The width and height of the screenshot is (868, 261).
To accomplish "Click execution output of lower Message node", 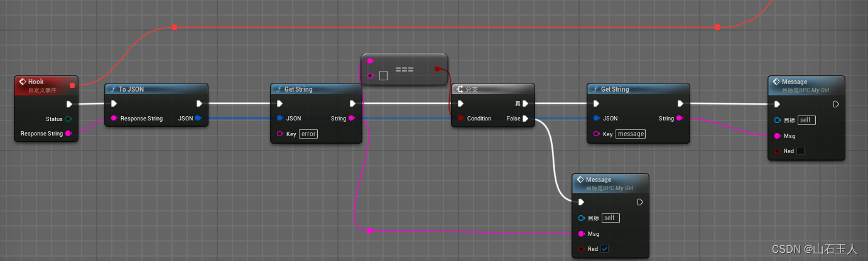I will tap(640, 202).
